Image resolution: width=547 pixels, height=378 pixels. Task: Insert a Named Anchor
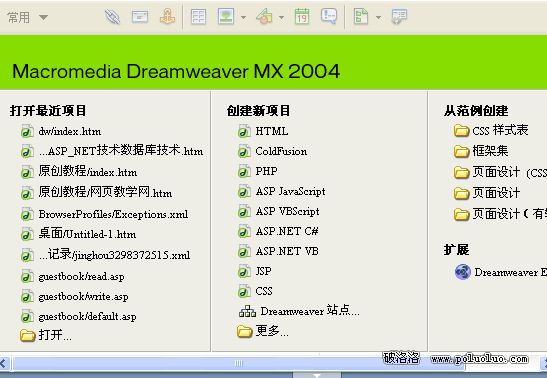[167, 16]
